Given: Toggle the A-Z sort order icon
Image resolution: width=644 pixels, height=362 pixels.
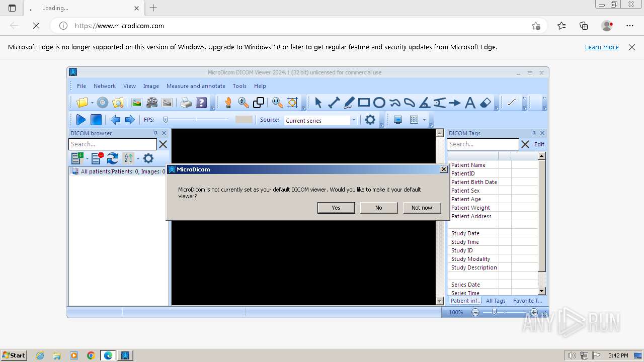Looking at the screenshot, I should coord(128,158).
